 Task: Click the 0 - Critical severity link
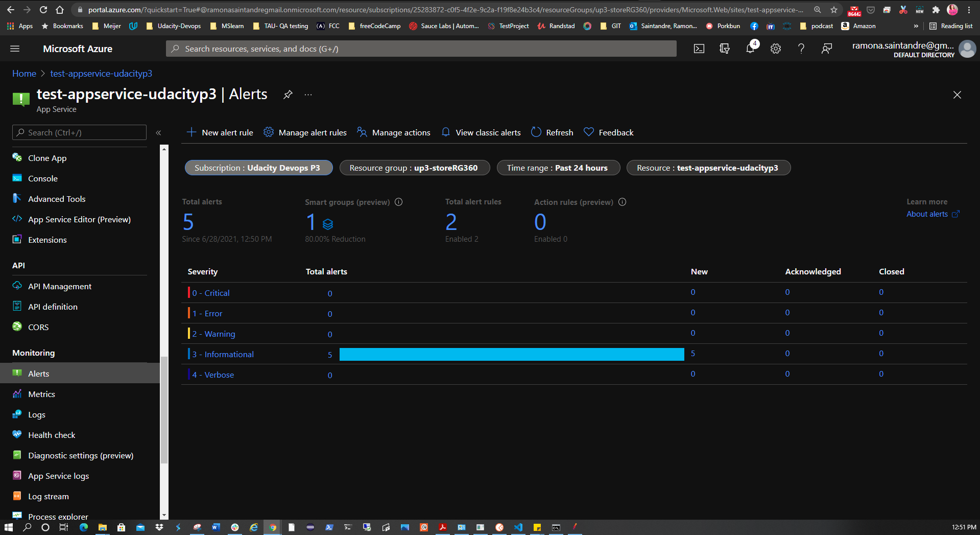[x=211, y=293]
